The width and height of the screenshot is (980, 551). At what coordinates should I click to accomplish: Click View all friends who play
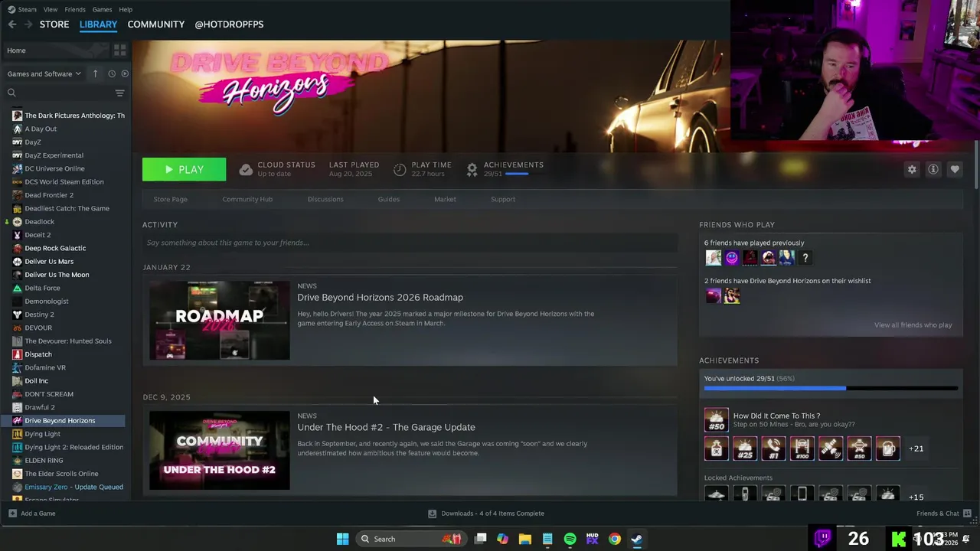pyautogui.click(x=913, y=325)
